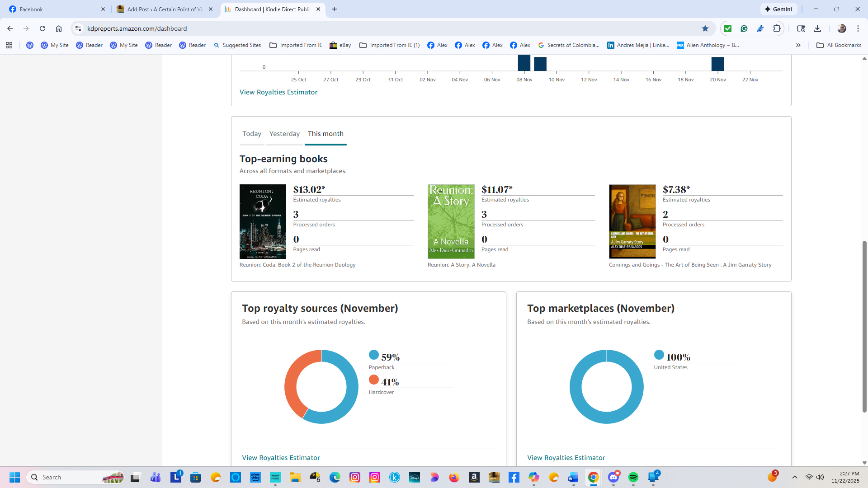Launch Firefox from the taskbar
868x488 pixels.
pos(454,477)
